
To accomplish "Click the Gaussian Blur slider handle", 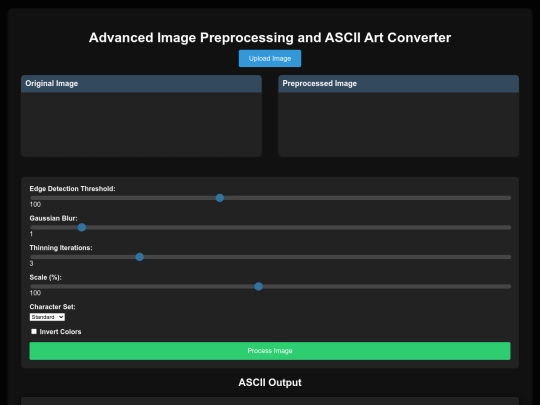I will point(82,228).
